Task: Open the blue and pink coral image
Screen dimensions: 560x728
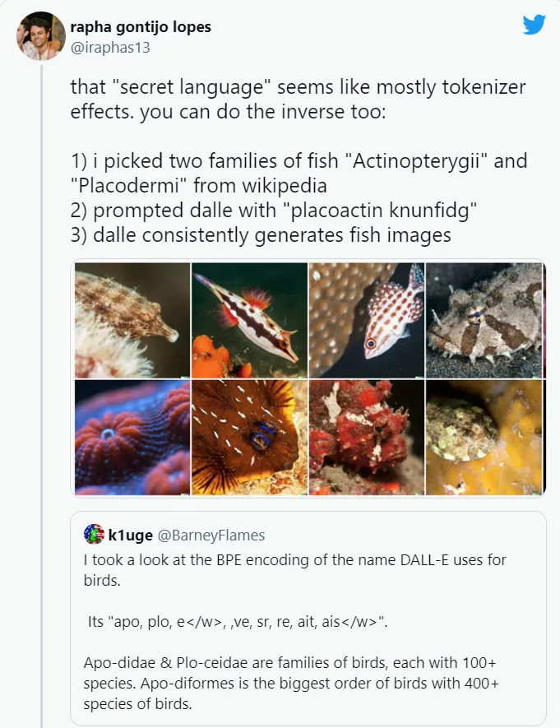Action: [132, 438]
